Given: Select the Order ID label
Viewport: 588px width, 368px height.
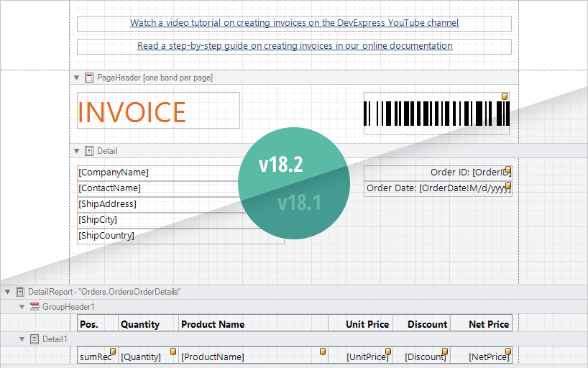Looking at the screenshot, I should coord(438,172).
